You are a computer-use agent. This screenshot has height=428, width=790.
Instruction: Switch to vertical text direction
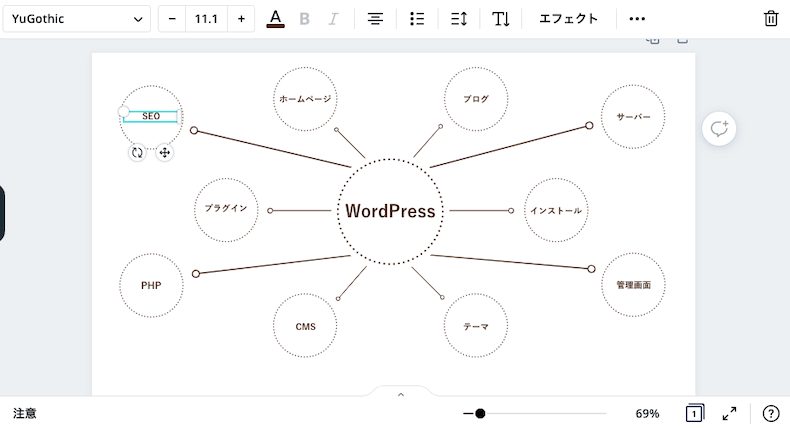tap(501, 19)
